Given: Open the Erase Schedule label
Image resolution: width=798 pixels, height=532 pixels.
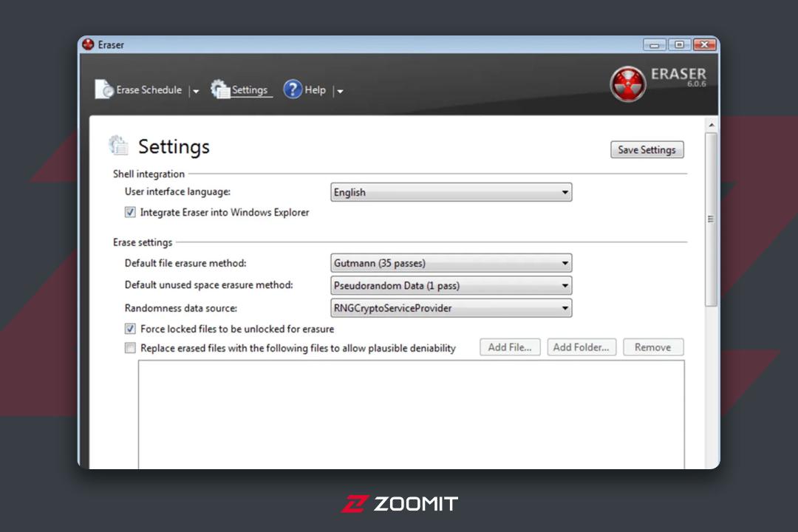Looking at the screenshot, I should [149, 89].
